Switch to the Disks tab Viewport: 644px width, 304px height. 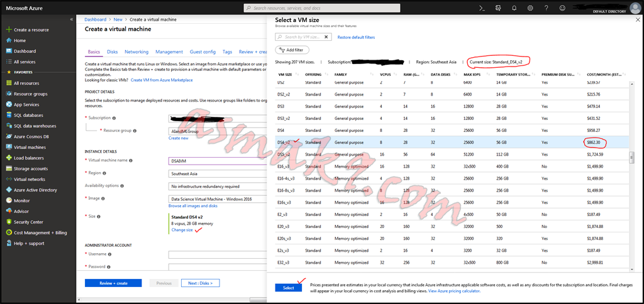tap(112, 52)
